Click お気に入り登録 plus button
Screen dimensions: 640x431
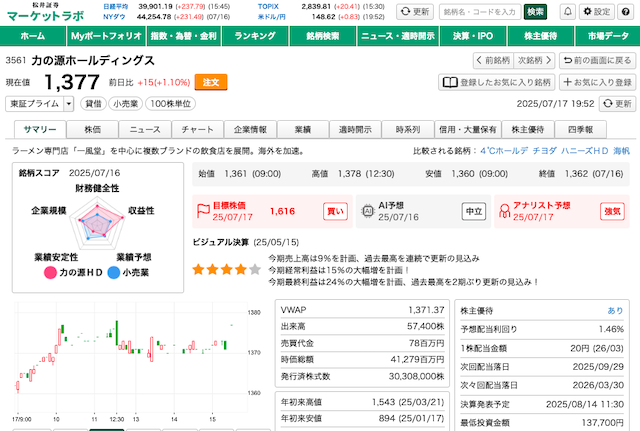tap(598, 82)
